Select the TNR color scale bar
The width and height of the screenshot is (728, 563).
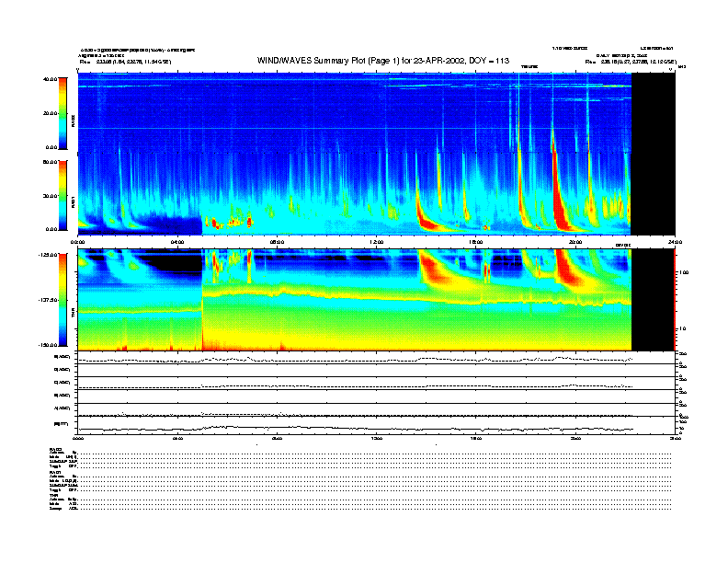click(x=63, y=300)
